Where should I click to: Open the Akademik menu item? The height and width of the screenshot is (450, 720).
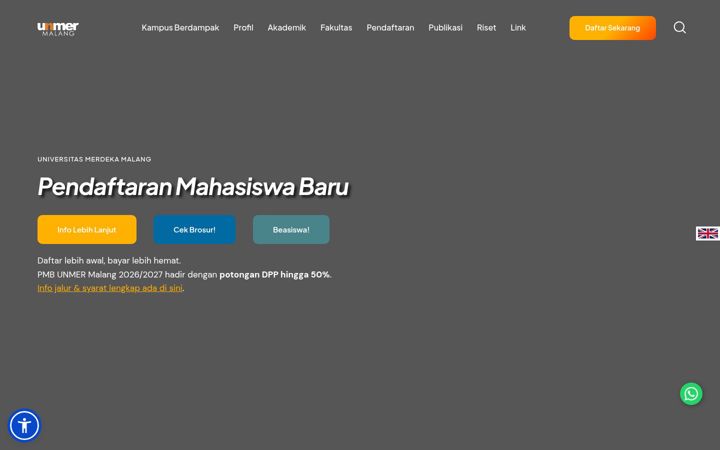pos(287,28)
